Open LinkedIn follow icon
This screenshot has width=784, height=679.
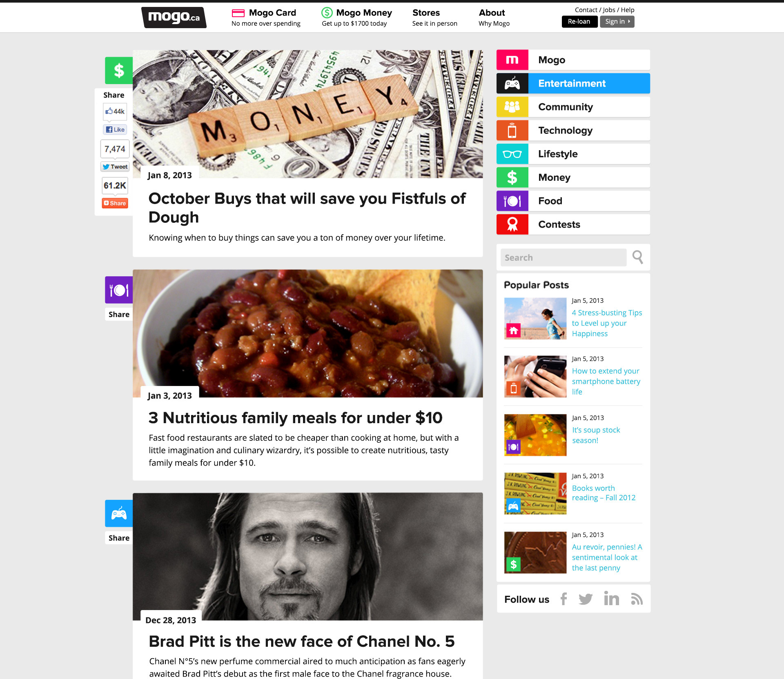click(611, 598)
